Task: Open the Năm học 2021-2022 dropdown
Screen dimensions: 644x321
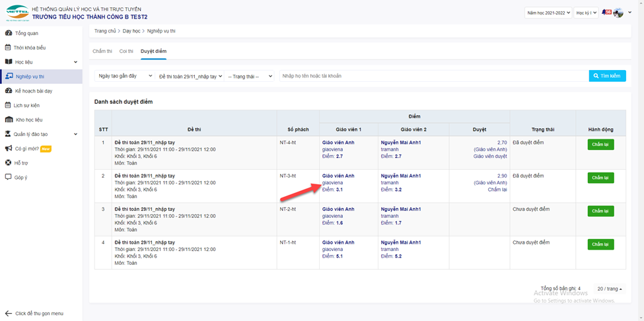Action: tap(548, 13)
